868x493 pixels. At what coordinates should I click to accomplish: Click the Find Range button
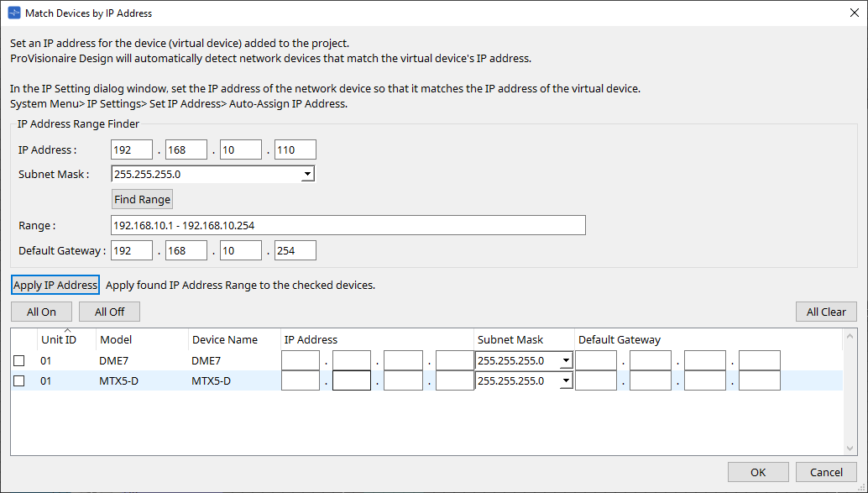(141, 199)
